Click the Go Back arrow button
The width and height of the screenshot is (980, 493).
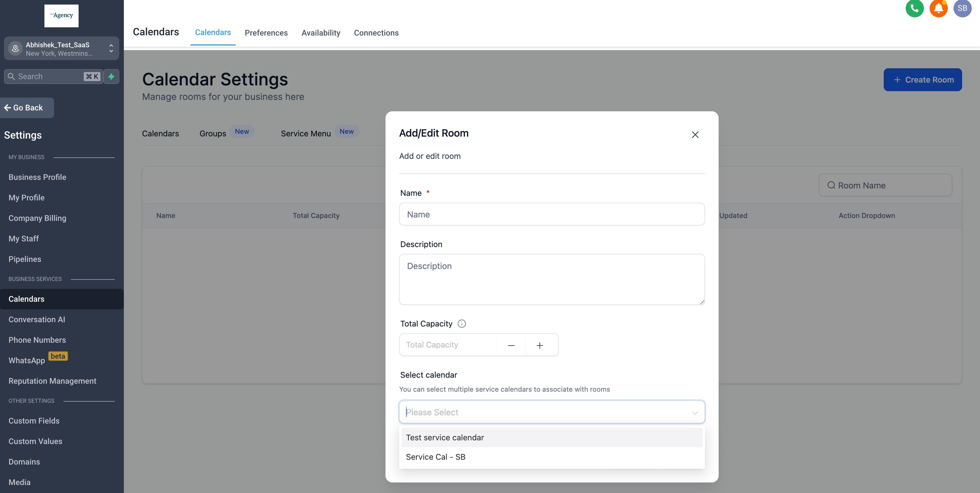(x=27, y=108)
